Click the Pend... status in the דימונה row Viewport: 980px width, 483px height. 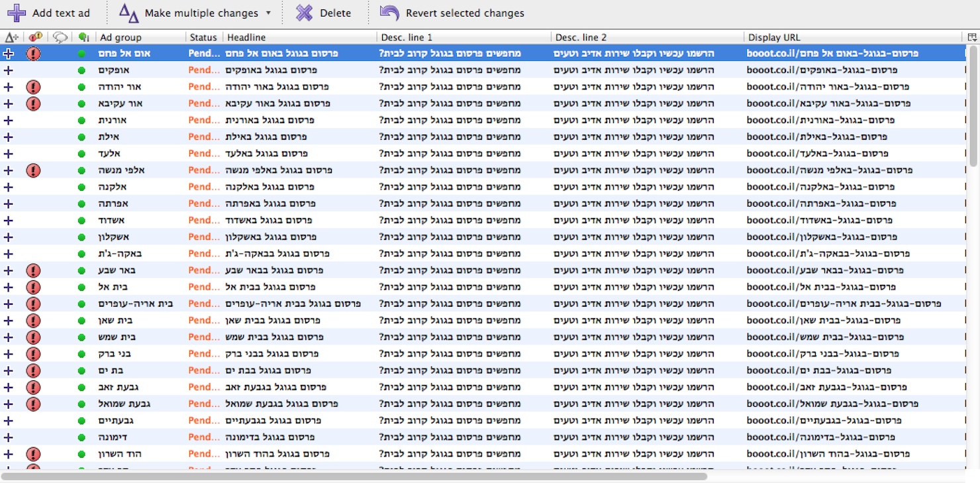pos(204,437)
